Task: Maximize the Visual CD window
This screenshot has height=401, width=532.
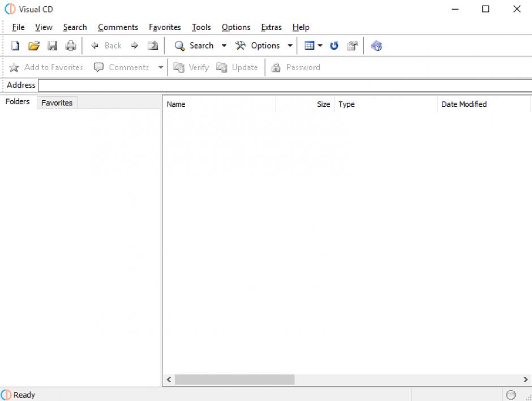Action: pos(486,9)
